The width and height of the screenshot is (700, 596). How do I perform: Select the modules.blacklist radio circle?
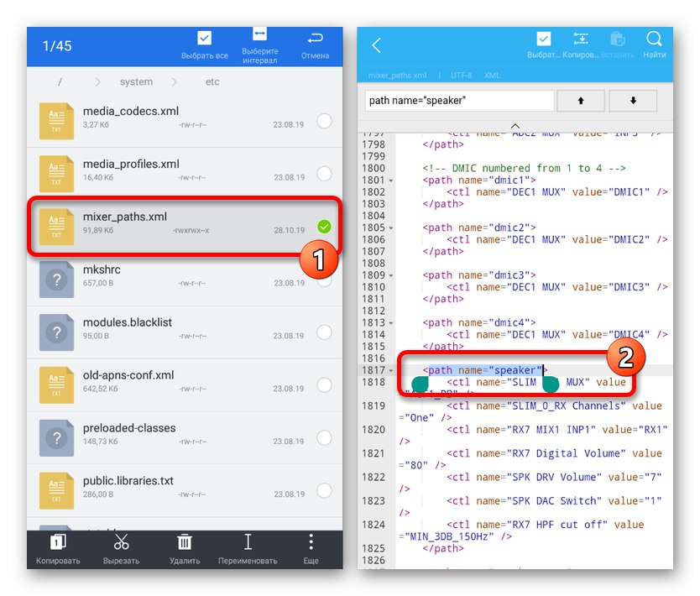pyautogui.click(x=324, y=332)
